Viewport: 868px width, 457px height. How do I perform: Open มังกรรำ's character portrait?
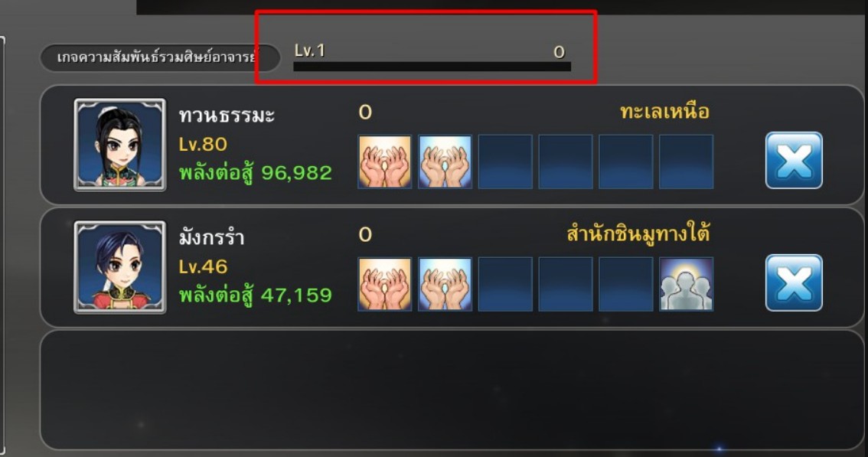pyautogui.click(x=120, y=267)
